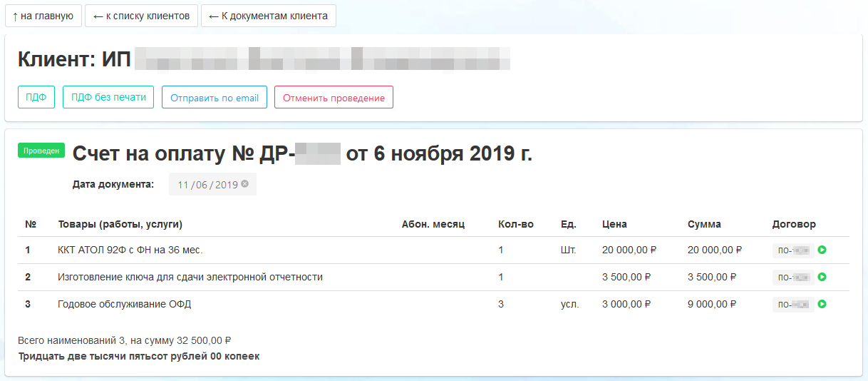The height and width of the screenshot is (381, 868).
Task: Select the 'Годовое обслуживание ОФД' item
Action: pos(124,304)
